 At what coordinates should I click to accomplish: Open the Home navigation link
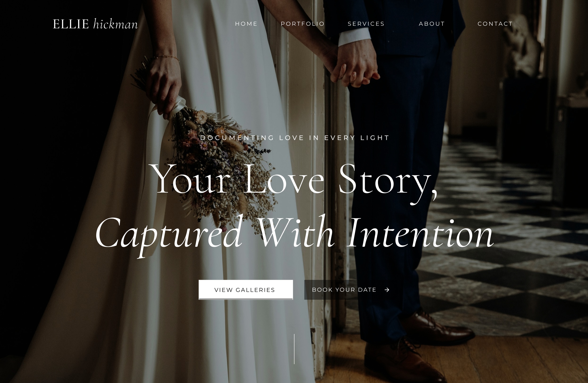(246, 24)
